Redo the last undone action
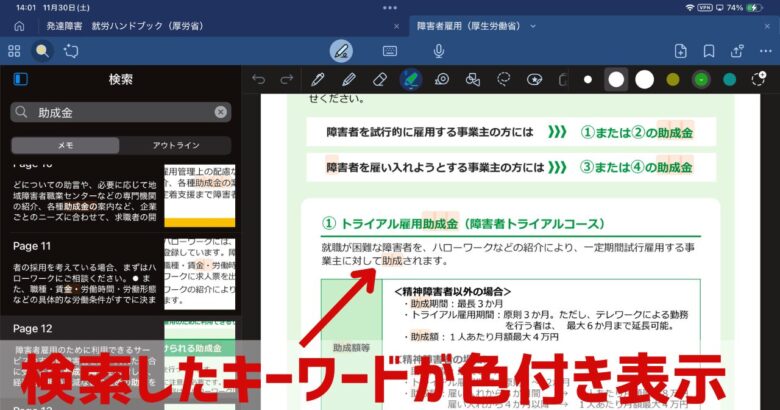This screenshot has width=780, height=410. click(x=287, y=80)
